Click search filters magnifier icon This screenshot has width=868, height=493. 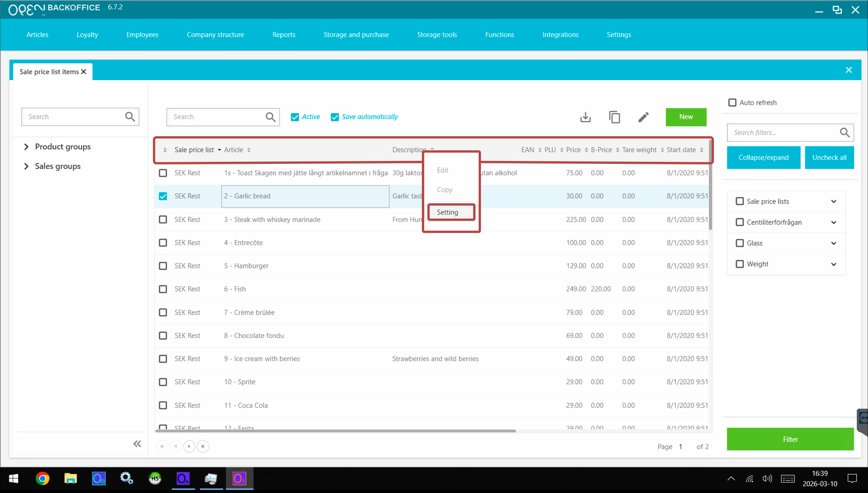coord(844,133)
